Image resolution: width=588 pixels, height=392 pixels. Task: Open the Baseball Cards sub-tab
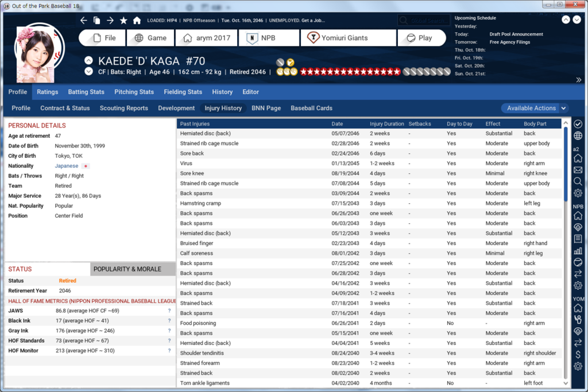click(311, 108)
